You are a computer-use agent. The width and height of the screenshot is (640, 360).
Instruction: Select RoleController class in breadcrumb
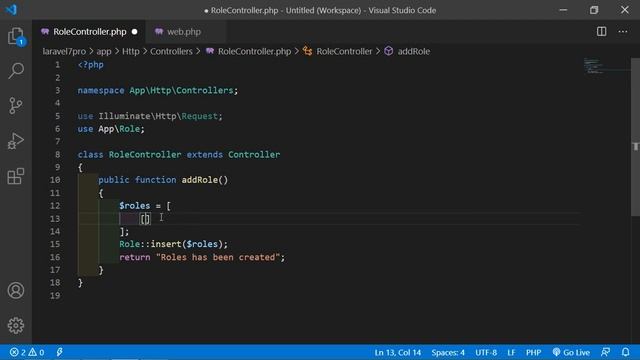(x=338, y=51)
